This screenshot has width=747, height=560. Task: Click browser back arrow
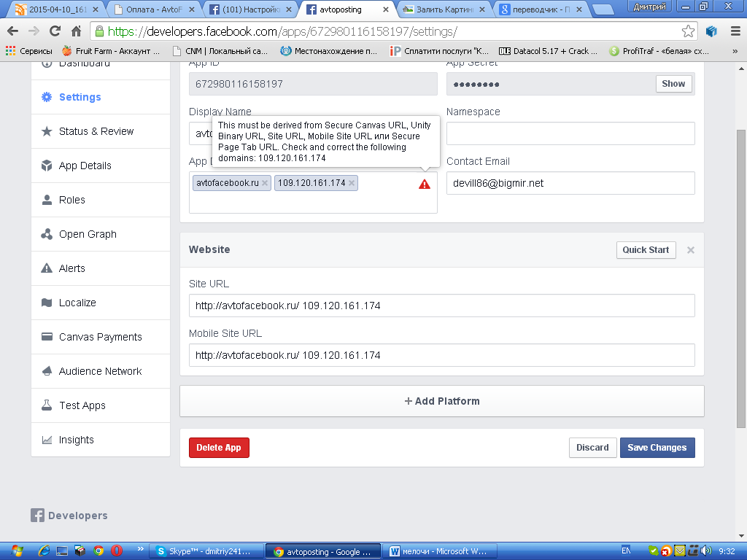click(13, 31)
